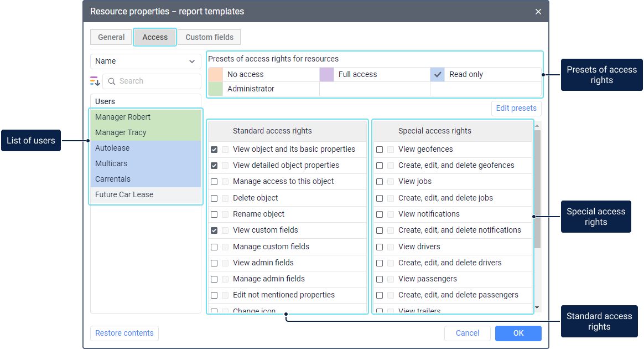Screen dimensions: 644x349
Task: Check the View geofences right
Action: point(380,150)
